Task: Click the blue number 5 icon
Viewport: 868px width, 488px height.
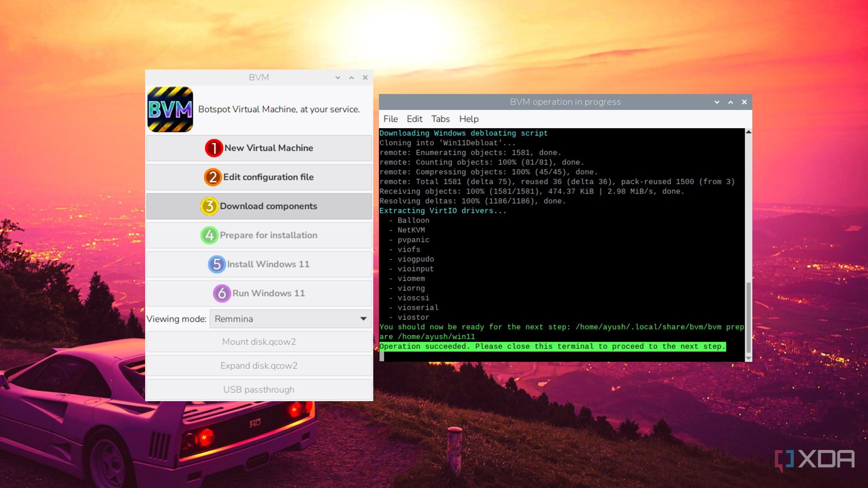Action: (217, 264)
